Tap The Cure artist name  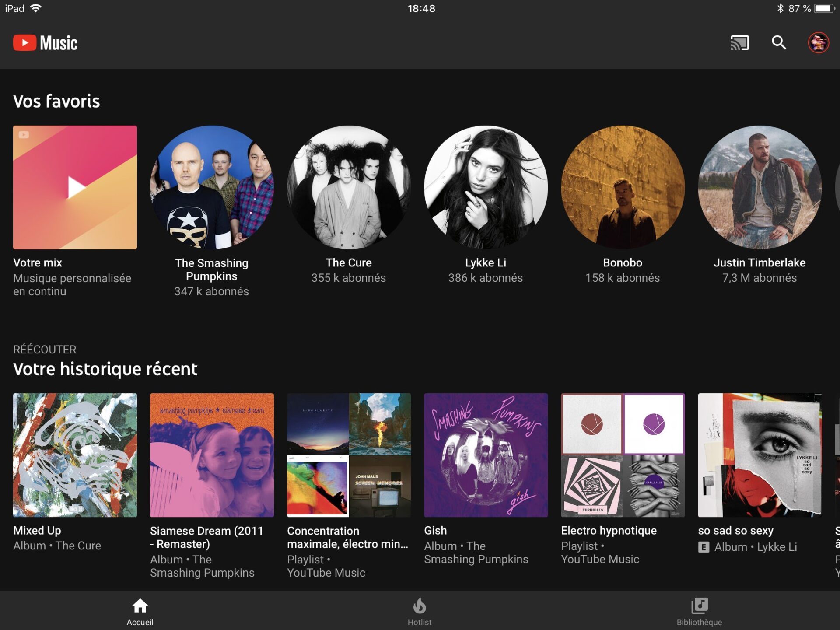(x=349, y=262)
